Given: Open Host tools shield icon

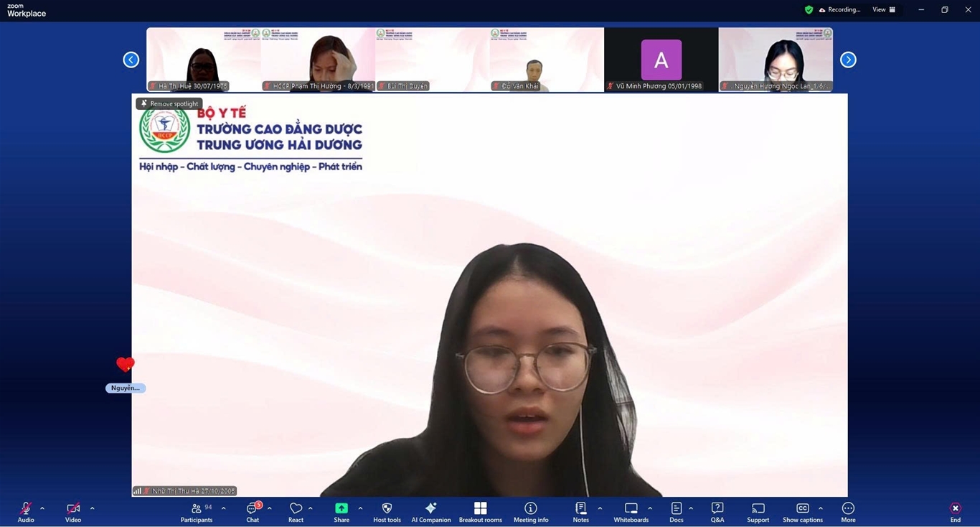Looking at the screenshot, I should [x=387, y=512].
